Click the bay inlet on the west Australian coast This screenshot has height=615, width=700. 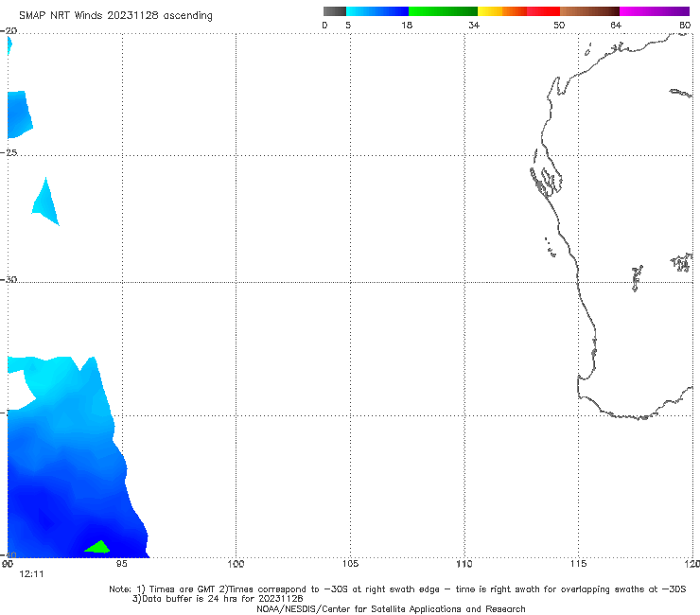547,182
